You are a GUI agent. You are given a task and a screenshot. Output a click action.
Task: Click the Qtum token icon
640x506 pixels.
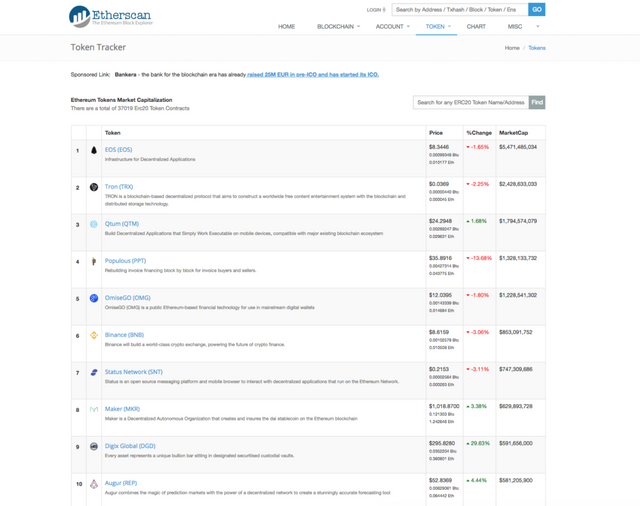click(94, 224)
